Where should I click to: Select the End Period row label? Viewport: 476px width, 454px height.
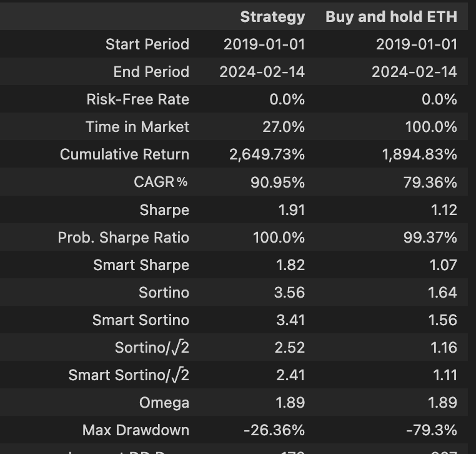pyautogui.click(x=151, y=72)
